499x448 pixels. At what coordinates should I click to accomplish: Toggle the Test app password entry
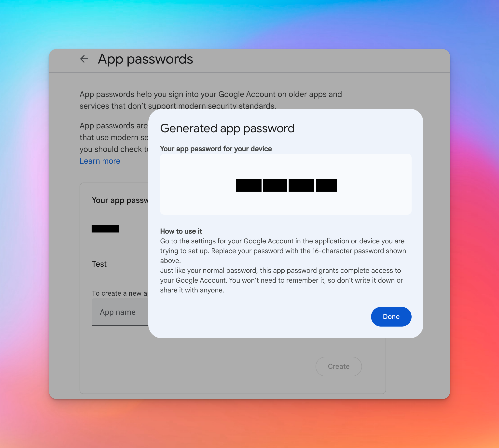(x=99, y=263)
